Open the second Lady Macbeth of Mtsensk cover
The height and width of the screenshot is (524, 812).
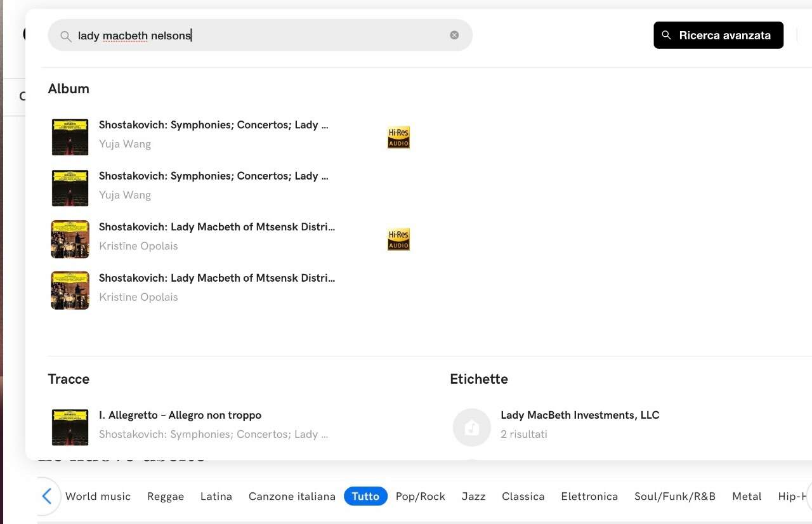[70, 290]
